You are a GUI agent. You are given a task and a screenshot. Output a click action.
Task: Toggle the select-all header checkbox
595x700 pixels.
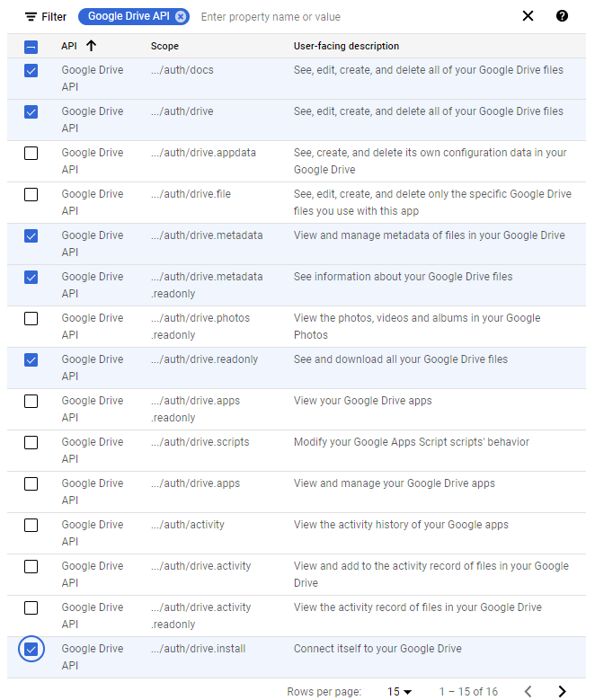click(x=31, y=47)
